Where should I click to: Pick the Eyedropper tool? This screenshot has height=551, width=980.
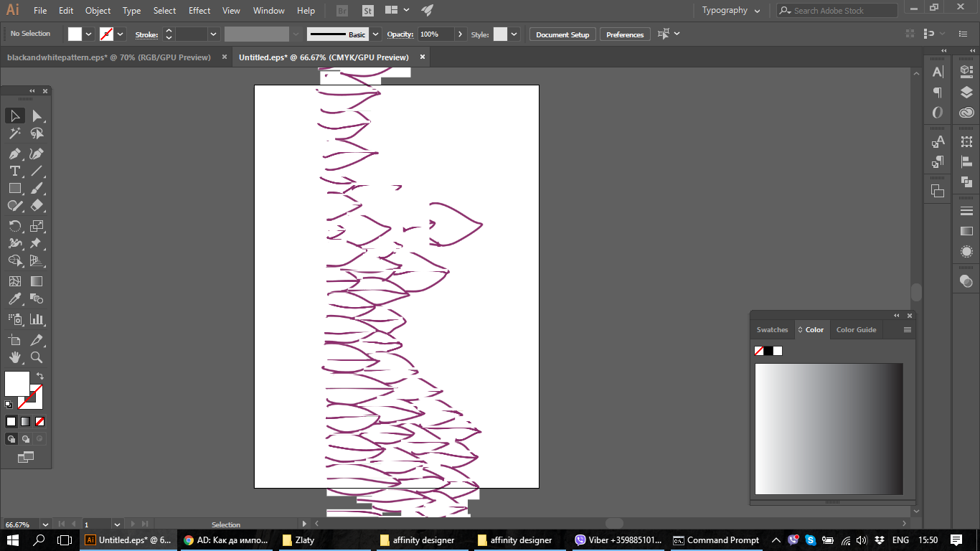(15, 299)
